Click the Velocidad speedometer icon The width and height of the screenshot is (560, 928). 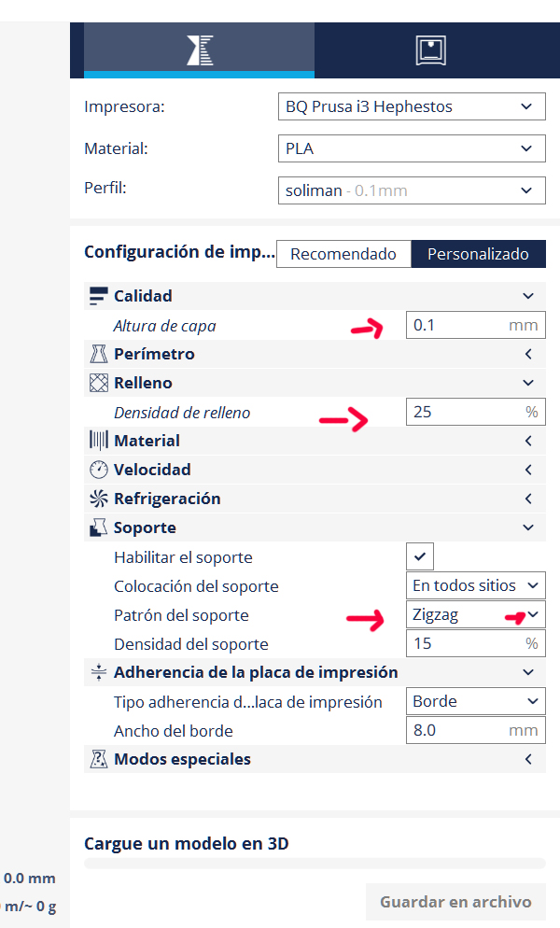pyautogui.click(x=99, y=470)
